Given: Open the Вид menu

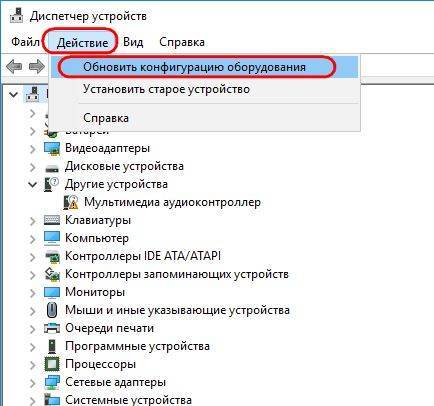Looking at the screenshot, I should 133,42.
